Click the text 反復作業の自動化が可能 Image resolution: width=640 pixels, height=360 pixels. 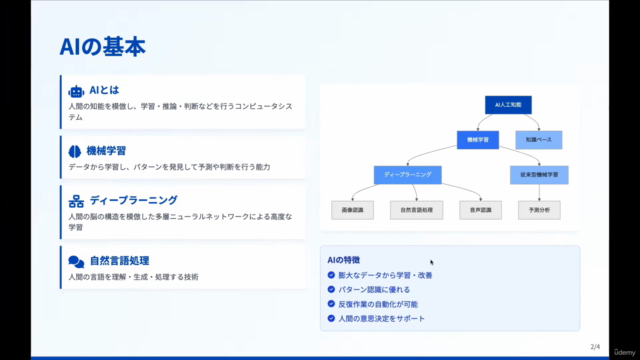[x=378, y=304]
